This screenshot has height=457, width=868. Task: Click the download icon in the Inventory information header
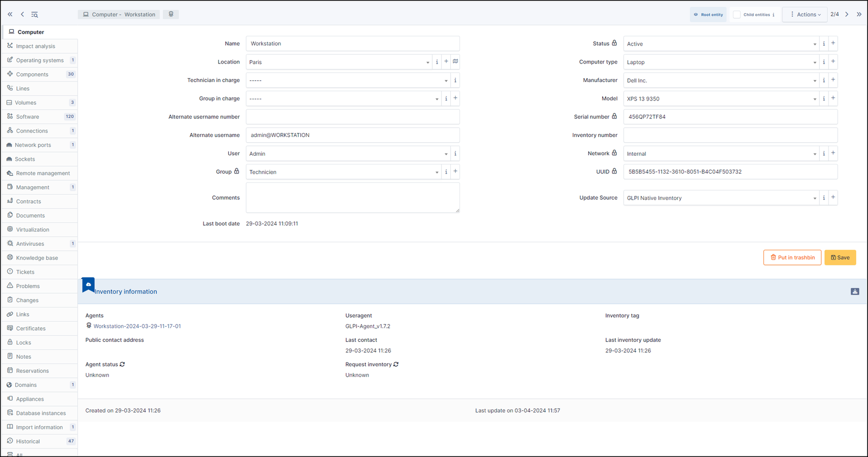855,291
